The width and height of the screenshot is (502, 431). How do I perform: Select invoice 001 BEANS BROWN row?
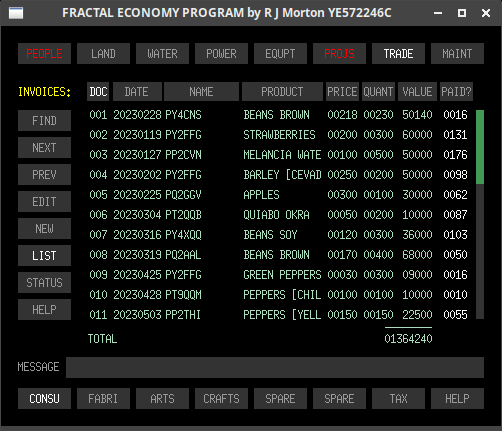[278, 115]
